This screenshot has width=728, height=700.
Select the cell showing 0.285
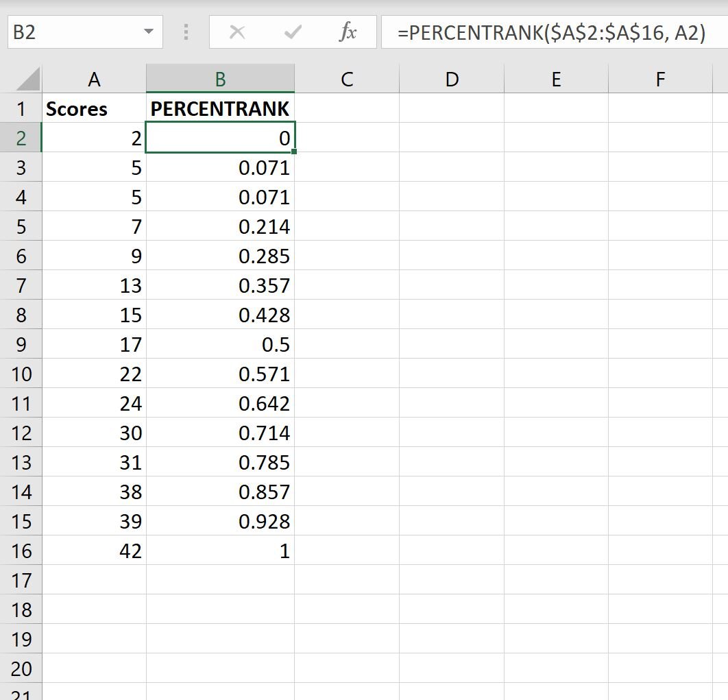click(x=221, y=256)
